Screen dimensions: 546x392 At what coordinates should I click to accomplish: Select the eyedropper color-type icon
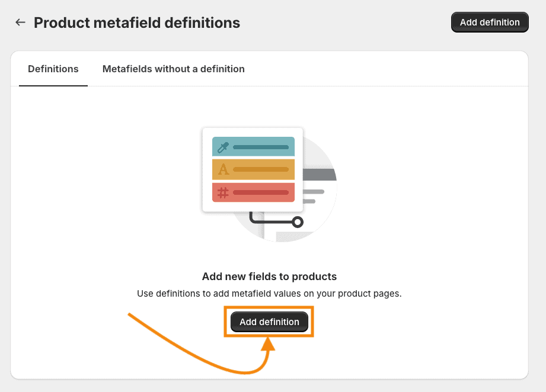pos(222,147)
